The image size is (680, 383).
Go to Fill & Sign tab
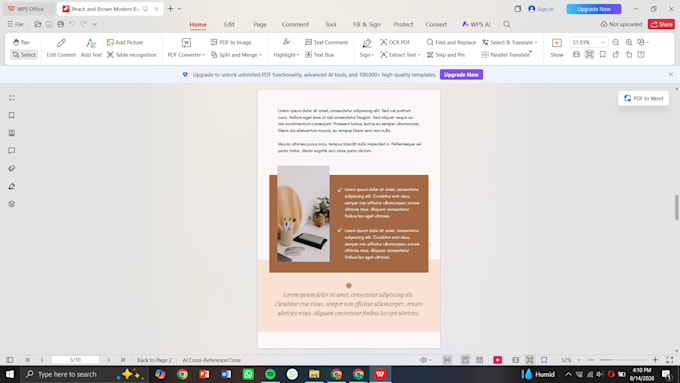pyautogui.click(x=366, y=24)
